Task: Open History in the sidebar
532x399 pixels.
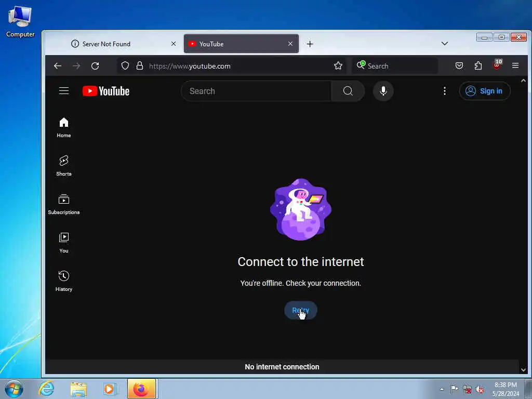Action: click(64, 281)
